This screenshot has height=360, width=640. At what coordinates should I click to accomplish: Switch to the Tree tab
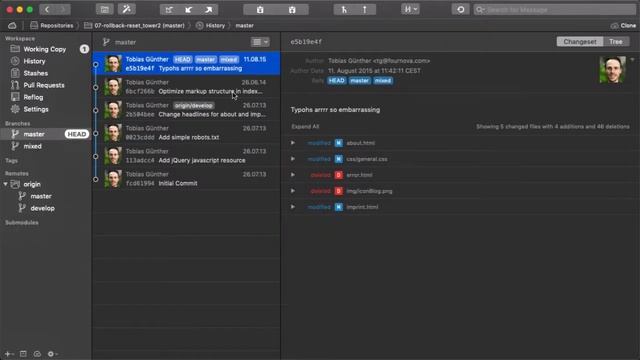click(x=616, y=42)
